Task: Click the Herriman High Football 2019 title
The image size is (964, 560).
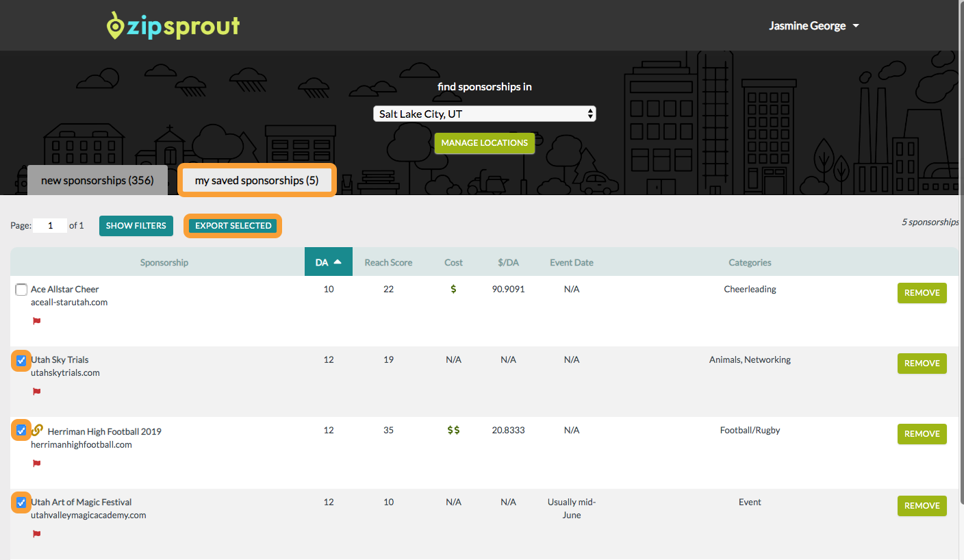Action: click(105, 432)
